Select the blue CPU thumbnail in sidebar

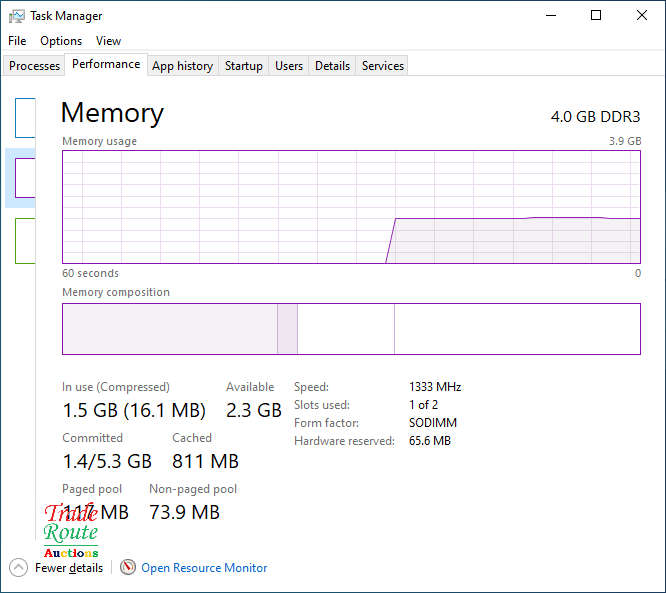pos(25,117)
